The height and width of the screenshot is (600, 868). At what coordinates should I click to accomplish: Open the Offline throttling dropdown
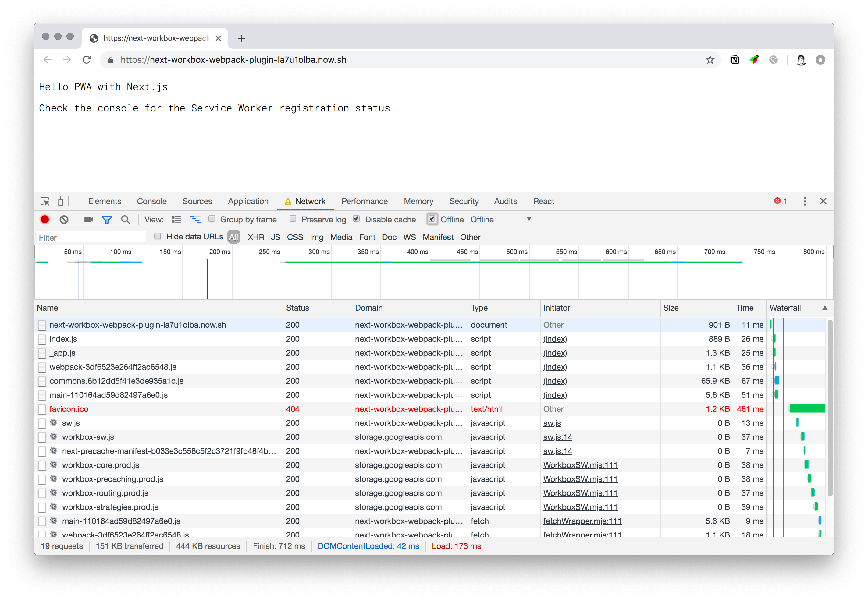tap(529, 219)
